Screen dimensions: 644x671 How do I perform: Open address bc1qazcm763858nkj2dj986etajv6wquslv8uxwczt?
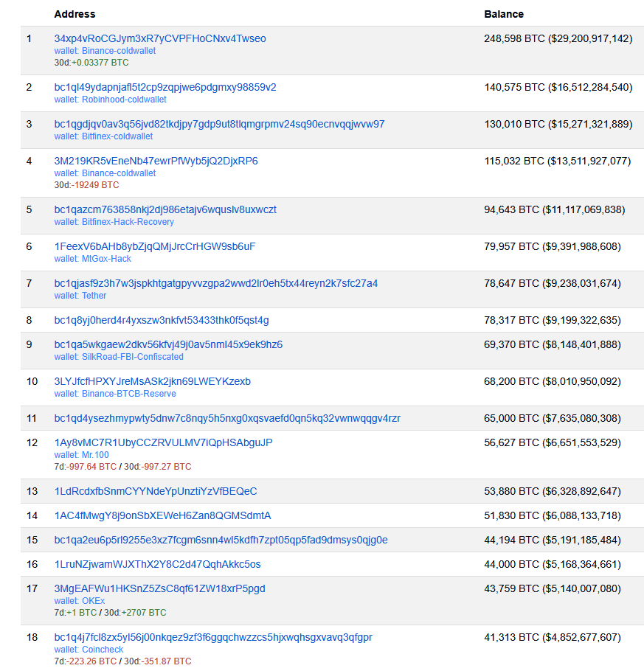pyautogui.click(x=165, y=209)
